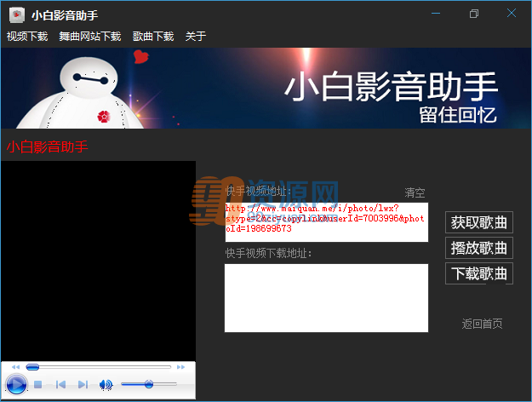The width and height of the screenshot is (532, 402).
Task: Open the 舞曲网站下载 menu
Action: 90,36
